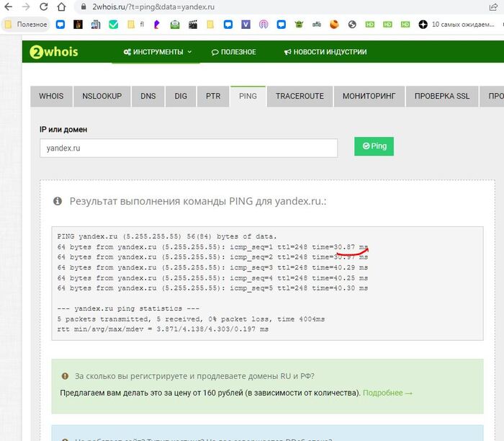This screenshot has height=441, width=504.
Task: Click the green Ping button
Action: pyautogui.click(x=374, y=146)
